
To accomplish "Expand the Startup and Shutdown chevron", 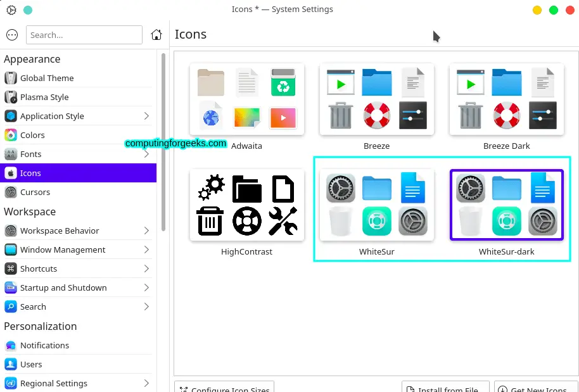I will coord(146,288).
